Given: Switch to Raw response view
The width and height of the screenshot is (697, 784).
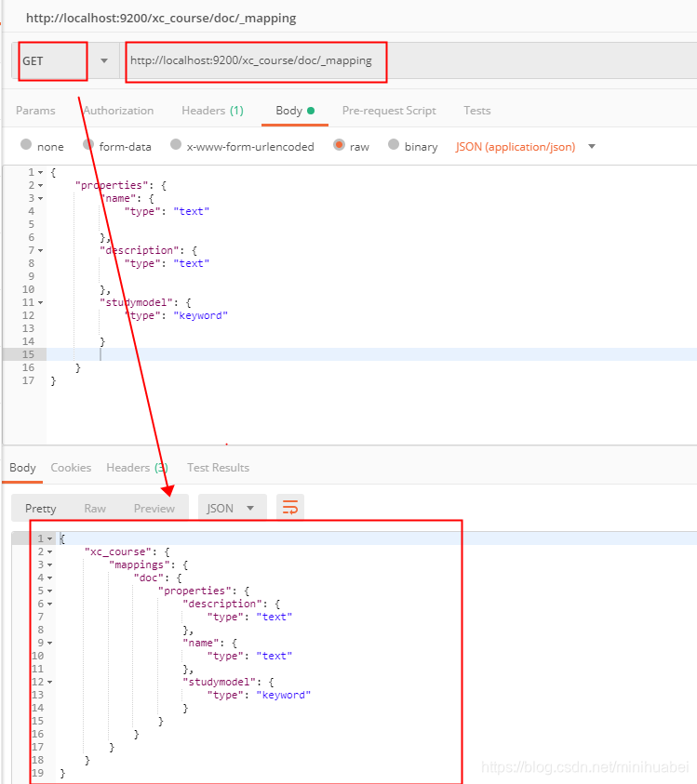Looking at the screenshot, I should [95, 509].
